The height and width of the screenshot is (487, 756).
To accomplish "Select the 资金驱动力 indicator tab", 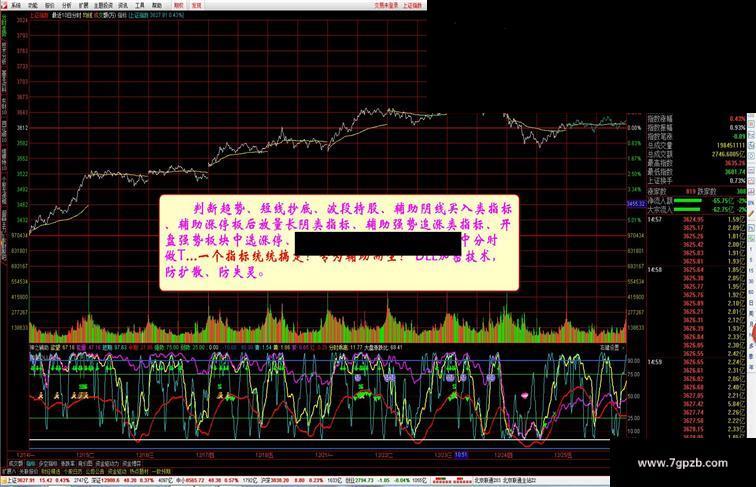I will point(107,463).
